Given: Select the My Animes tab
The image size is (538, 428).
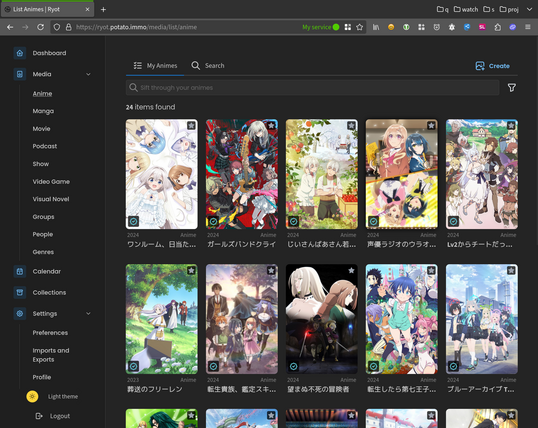Looking at the screenshot, I should pyautogui.click(x=155, y=66).
